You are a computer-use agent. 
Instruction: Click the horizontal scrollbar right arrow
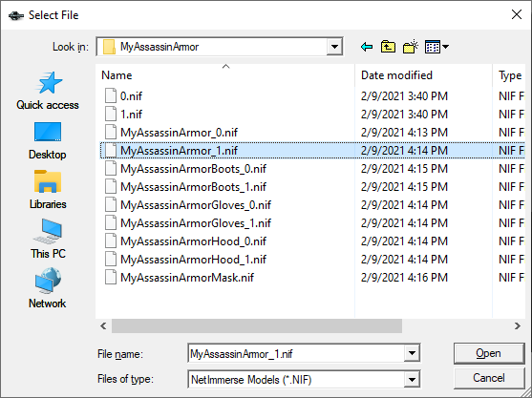click(517, 326)
